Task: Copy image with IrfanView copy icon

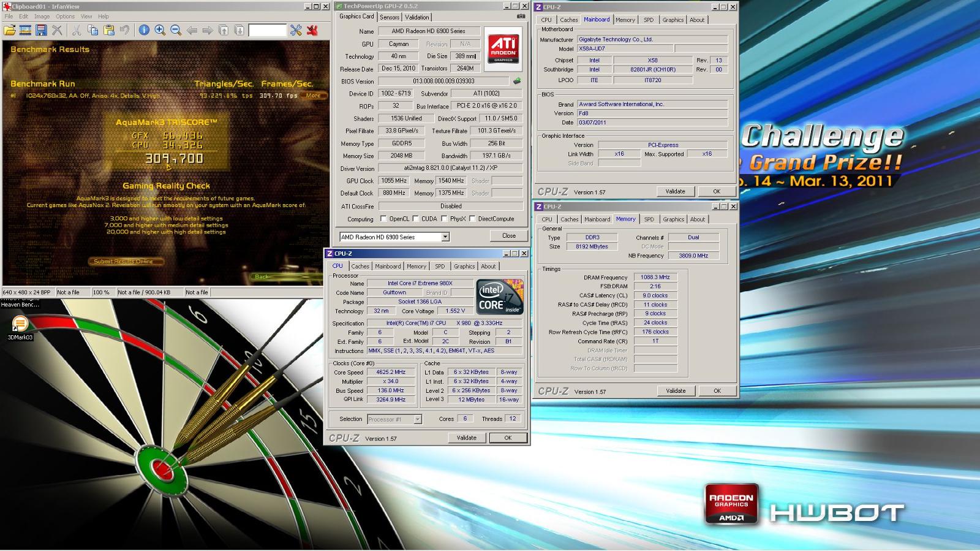Action: [x=92, y=30]
